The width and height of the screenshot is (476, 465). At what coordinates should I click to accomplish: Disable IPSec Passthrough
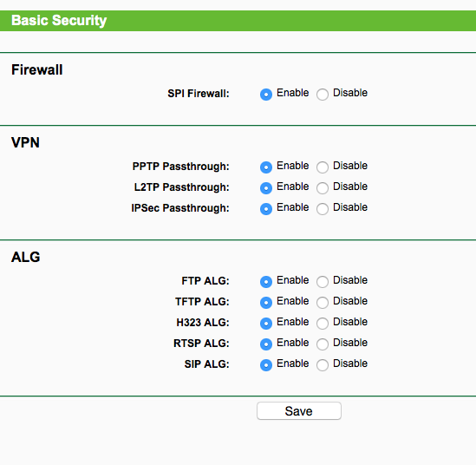click(323, 209)
